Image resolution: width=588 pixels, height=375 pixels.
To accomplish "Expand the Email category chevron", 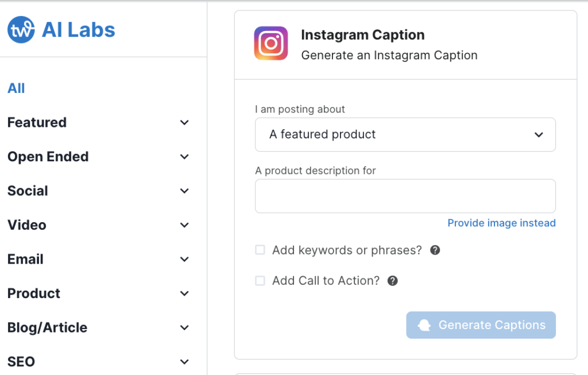I will 184,259.
